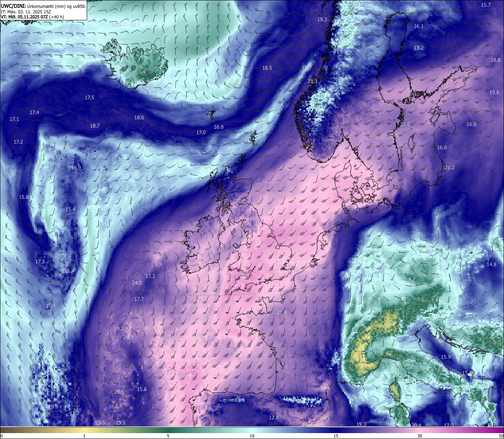504x439 pixels.
Task: Select the 15.8 value at the left edge
Action: coord(24,197)
